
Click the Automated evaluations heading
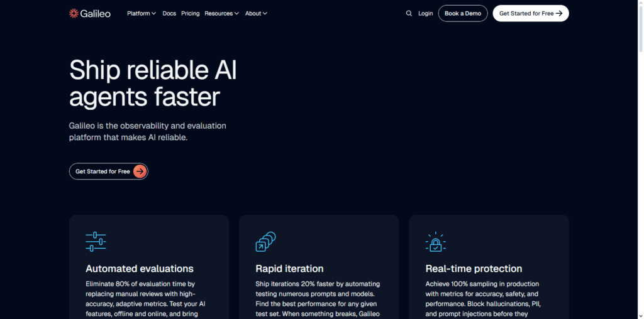point(140,269)
